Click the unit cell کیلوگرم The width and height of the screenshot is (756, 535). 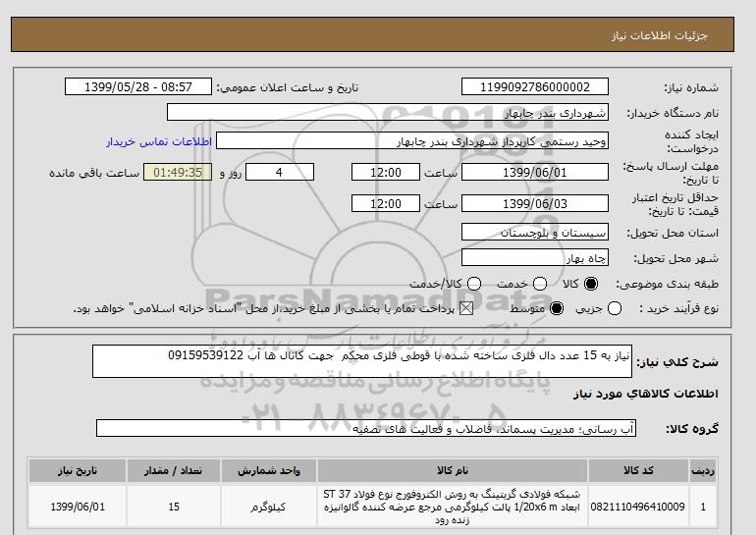tap(269, 507)
